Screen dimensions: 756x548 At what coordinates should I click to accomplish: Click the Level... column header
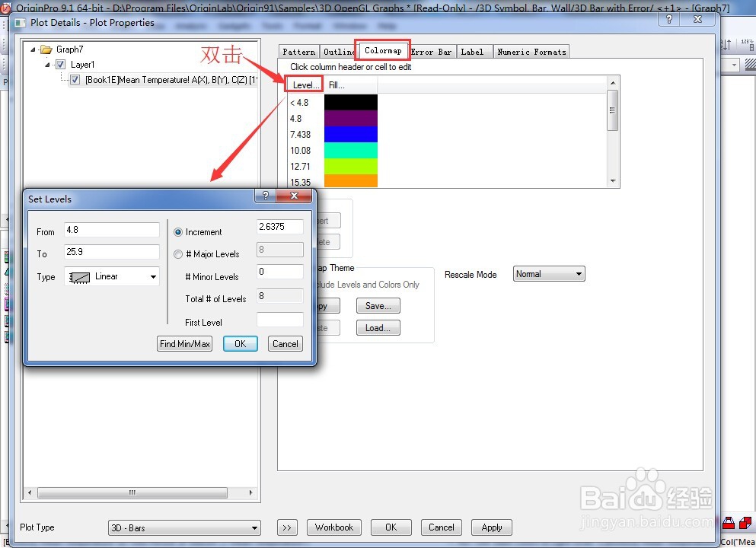click(306, 85)
